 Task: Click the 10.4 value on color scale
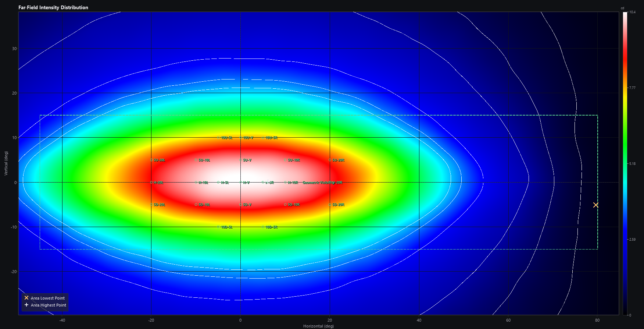[632, 12]
